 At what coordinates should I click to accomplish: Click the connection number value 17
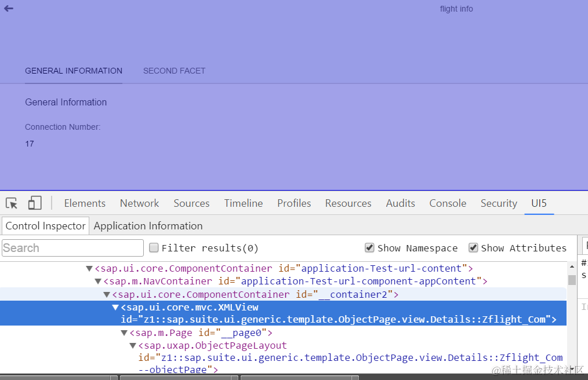pos(30,144)
